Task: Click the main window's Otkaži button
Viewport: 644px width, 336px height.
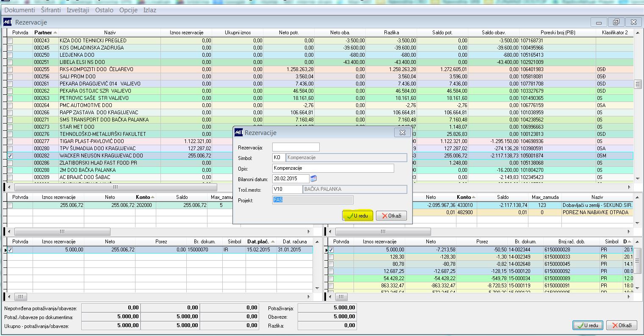Action: 622,325
